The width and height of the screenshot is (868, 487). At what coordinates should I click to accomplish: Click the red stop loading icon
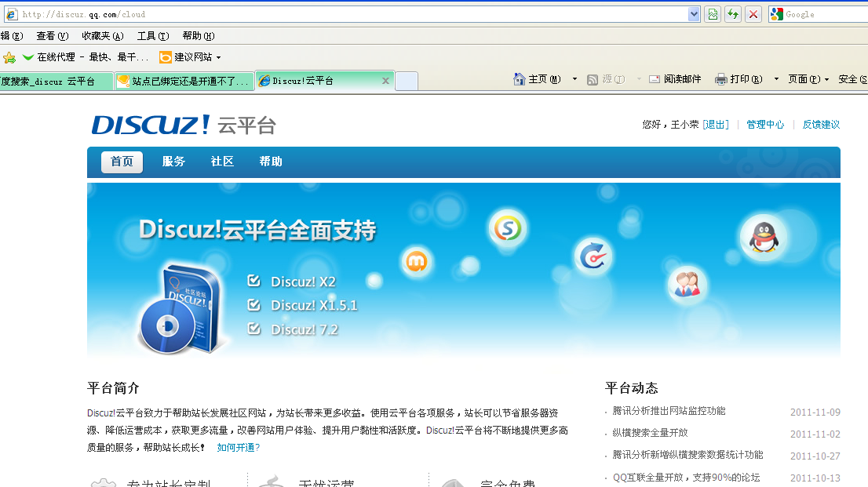[x=753, y=14]
